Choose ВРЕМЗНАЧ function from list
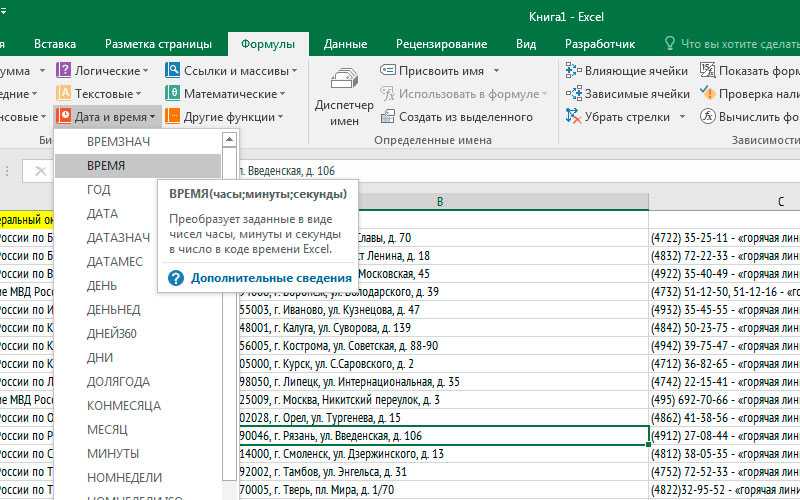 coord(138,141)
